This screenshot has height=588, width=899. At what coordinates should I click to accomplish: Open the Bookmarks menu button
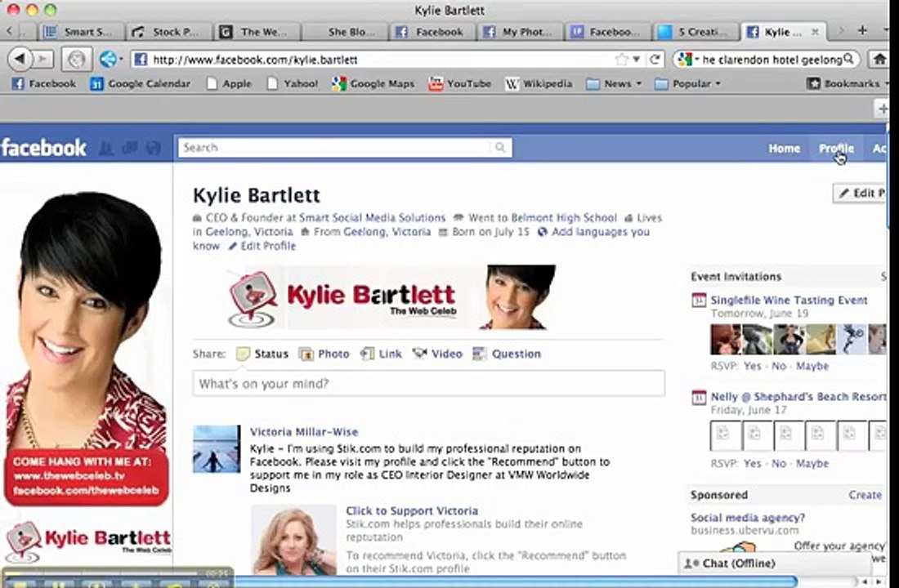point(846,83)
